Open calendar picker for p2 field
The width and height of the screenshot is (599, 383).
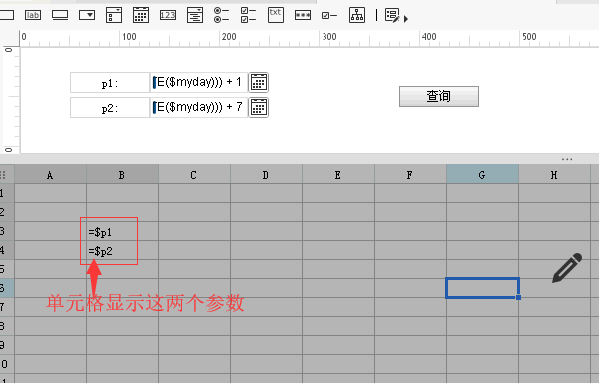coord(259,107)
